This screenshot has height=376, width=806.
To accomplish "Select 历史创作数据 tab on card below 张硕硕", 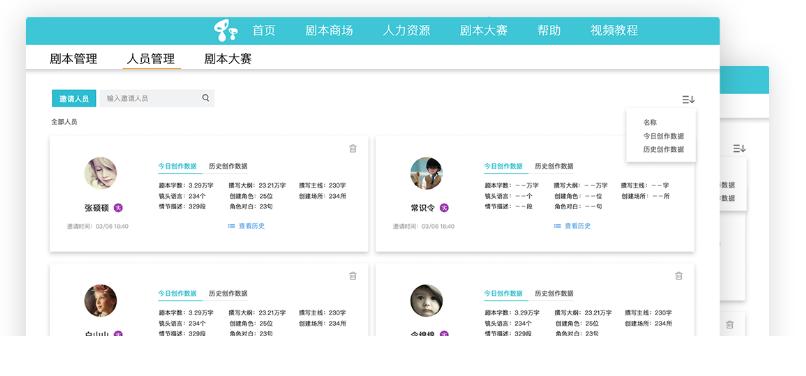I will coord(228,293).
